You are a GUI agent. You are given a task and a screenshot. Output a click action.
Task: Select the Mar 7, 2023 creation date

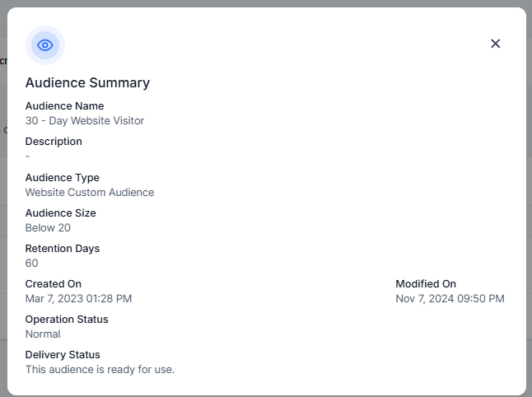pyautogui.click(x=78, y=299)
